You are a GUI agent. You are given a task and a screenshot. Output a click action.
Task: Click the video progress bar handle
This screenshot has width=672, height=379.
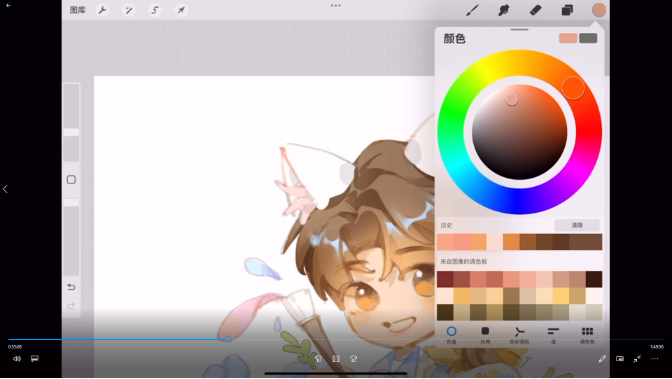pos(228,339)
